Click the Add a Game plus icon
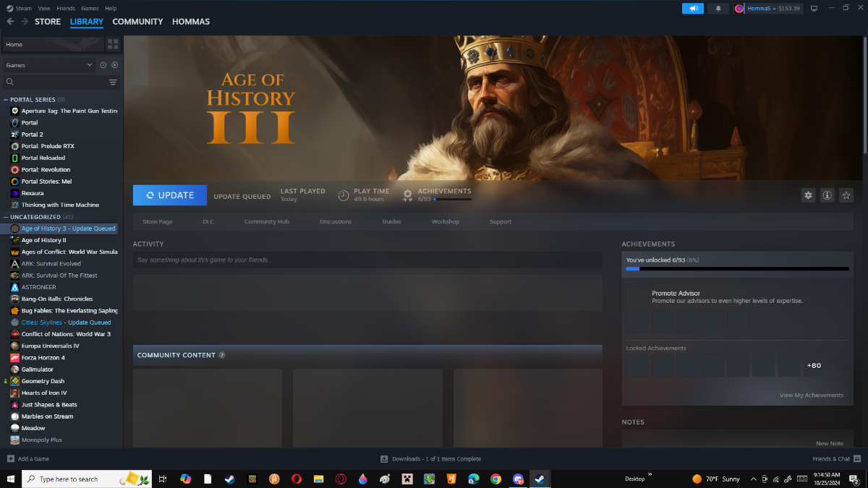Screen dimensions: 868x488 coord(11,459)
